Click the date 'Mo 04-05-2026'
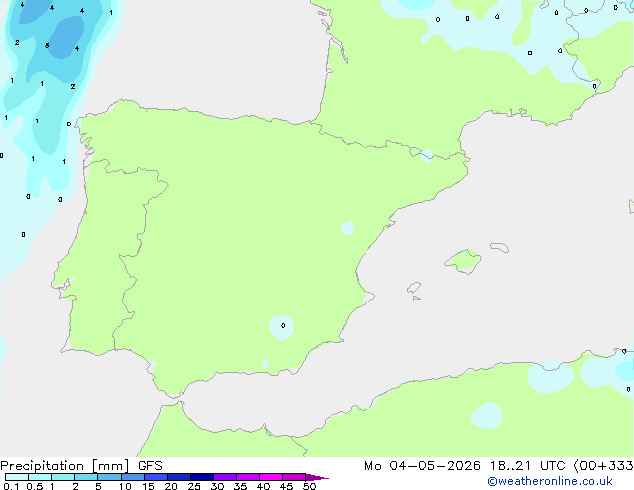634x490 pixels. pyautogui.click(x=422, y=466)
